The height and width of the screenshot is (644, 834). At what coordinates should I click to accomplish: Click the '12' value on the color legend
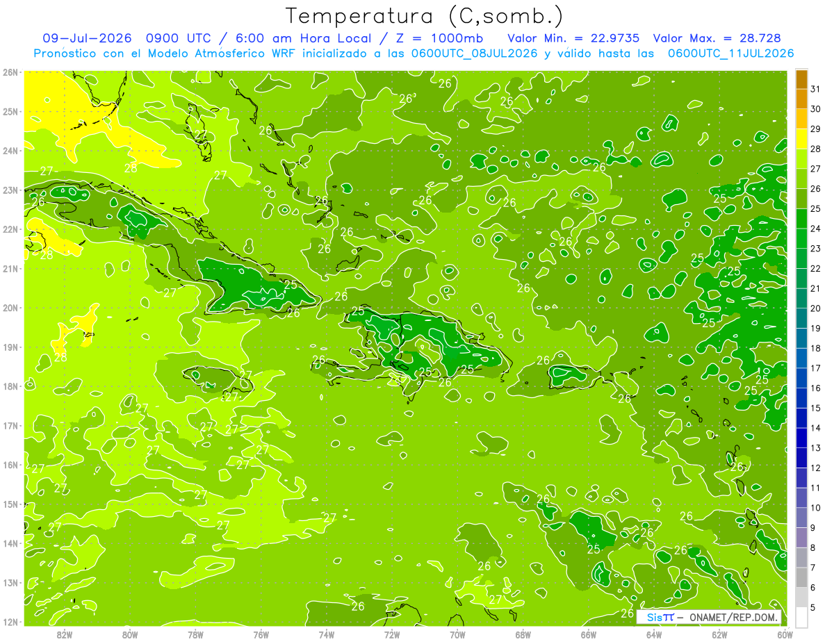click(815, 468)
